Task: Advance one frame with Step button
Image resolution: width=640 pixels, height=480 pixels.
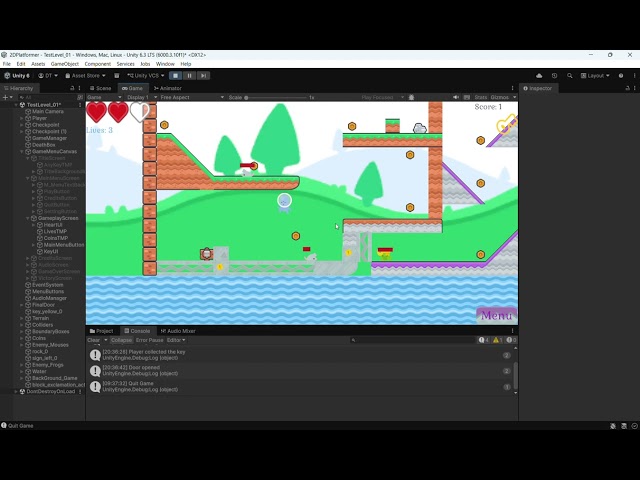Action: pyautogui.click(x=203, y=76)
